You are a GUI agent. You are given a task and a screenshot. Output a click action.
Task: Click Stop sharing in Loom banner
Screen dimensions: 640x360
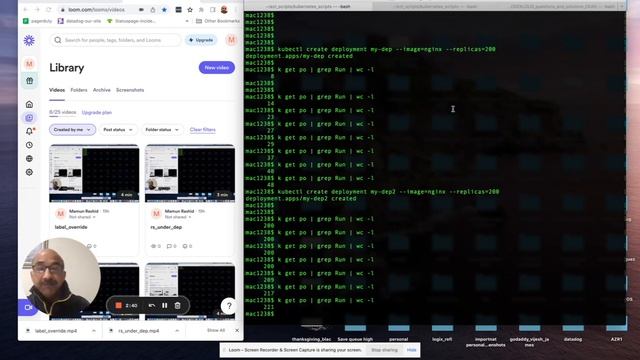click(x=384, y=350)
